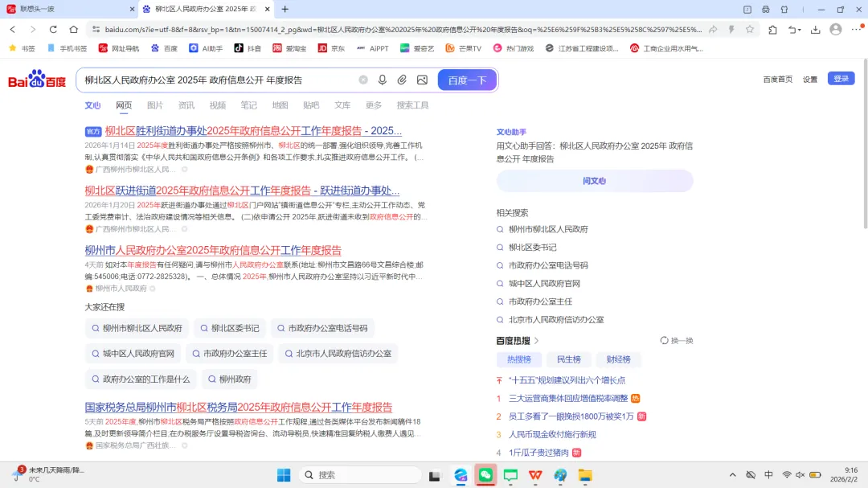Open the user profile avatar icon
868x488 pixels.
pyautogui.click(x=836, y=30)
